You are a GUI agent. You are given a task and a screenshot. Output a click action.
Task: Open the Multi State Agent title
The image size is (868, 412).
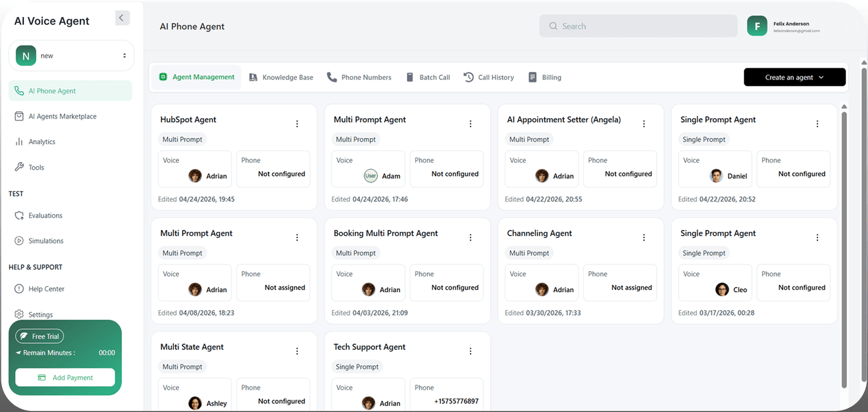[192, 347]
